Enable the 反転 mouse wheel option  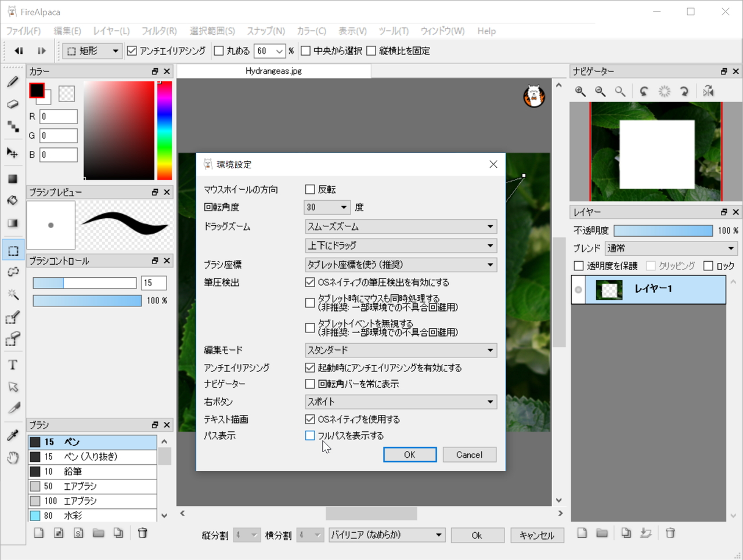(x=310, y=189)
